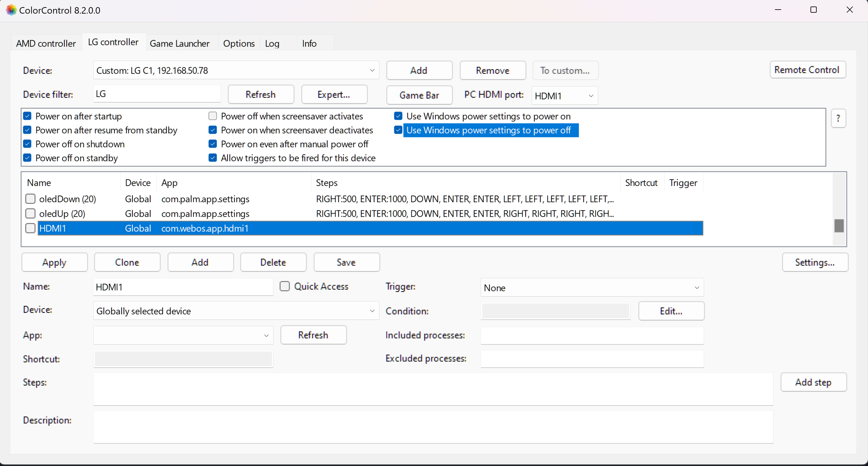
Task: Open the Game Launcher tab
Action: (x=180, y=43)
